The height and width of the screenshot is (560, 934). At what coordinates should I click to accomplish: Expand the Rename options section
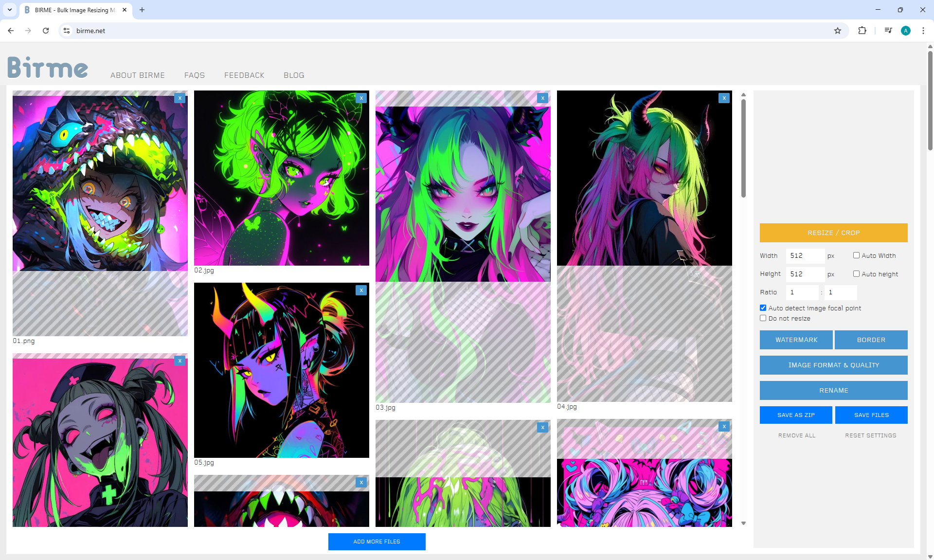point(833,390)
